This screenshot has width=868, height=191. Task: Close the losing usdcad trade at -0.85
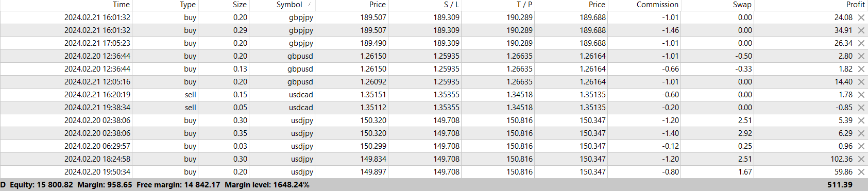point(861,108)
